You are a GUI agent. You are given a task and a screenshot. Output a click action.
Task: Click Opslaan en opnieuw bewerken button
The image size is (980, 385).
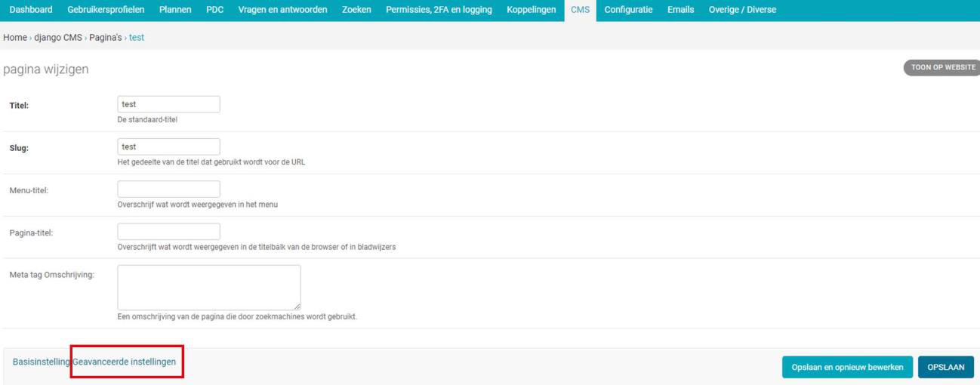click(847, 368)
